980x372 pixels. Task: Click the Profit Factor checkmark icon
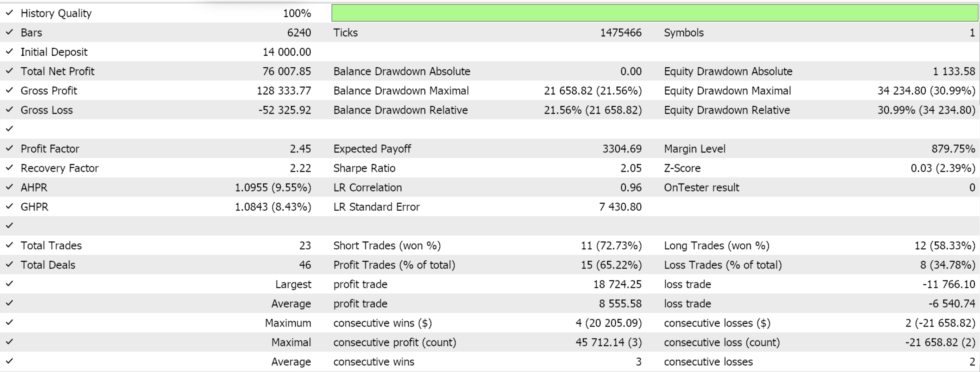pos(10,149)
